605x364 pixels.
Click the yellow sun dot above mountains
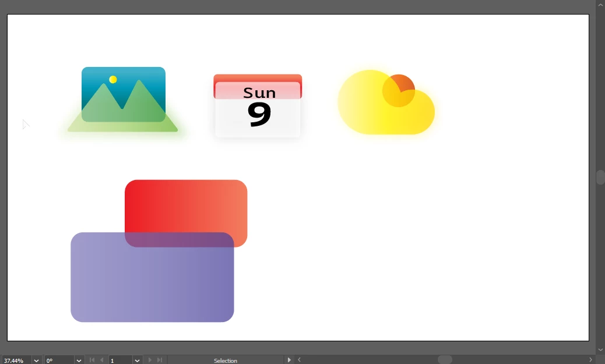point(113,80)
